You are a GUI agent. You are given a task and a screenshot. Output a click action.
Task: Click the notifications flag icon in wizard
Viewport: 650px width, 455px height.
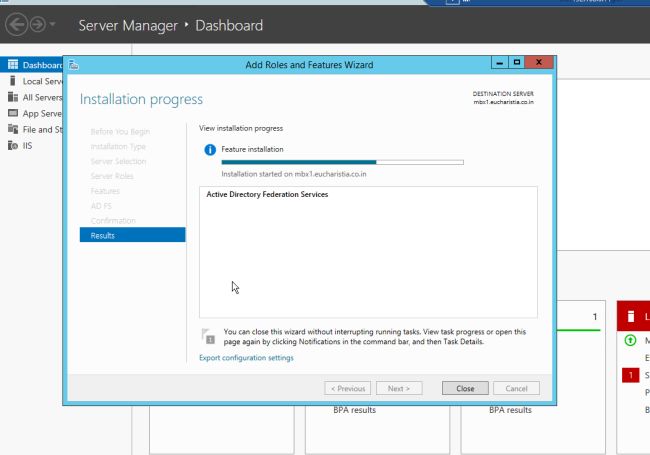(x=208, y=336)
